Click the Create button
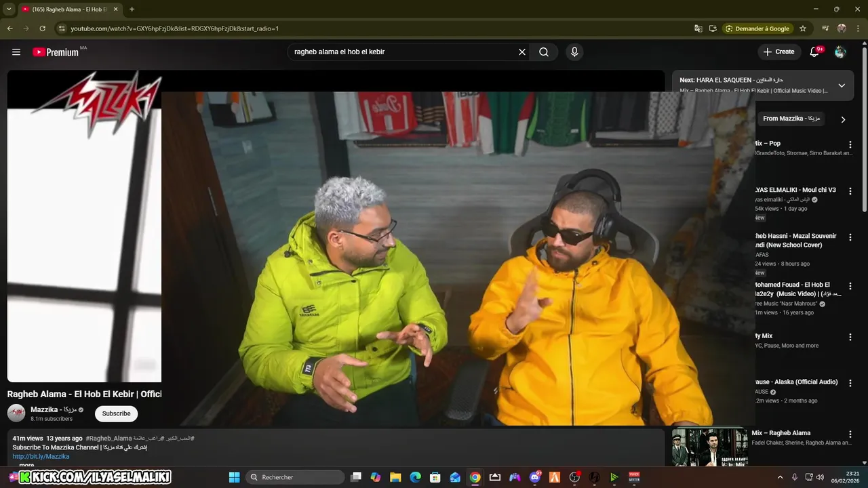This screenshot has width=868, height=488. point(778,52)
